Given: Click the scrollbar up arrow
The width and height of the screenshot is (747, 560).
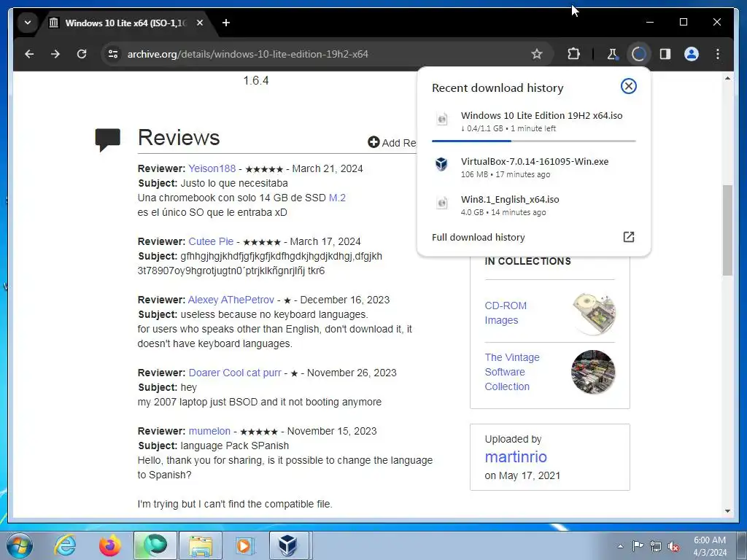Looking at the screenshot, I should pos(727,77).
